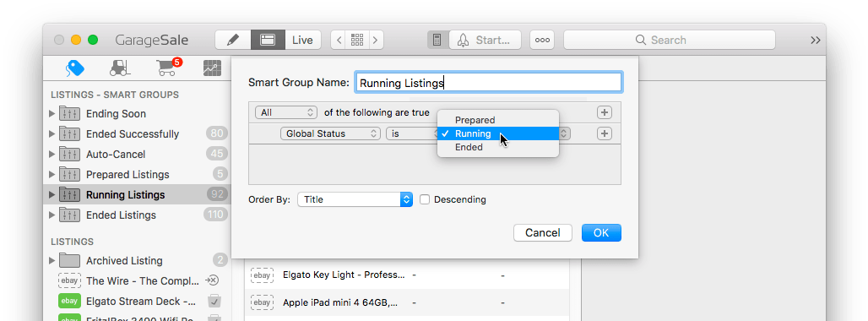
Task: Confirm with the OK button
Action: [x=601, y=233]
